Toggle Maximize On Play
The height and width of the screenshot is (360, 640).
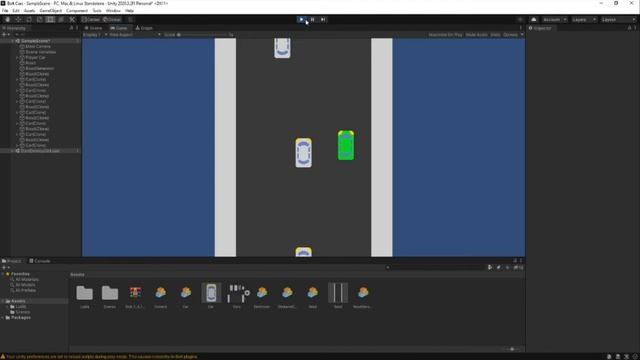point(445,35)
